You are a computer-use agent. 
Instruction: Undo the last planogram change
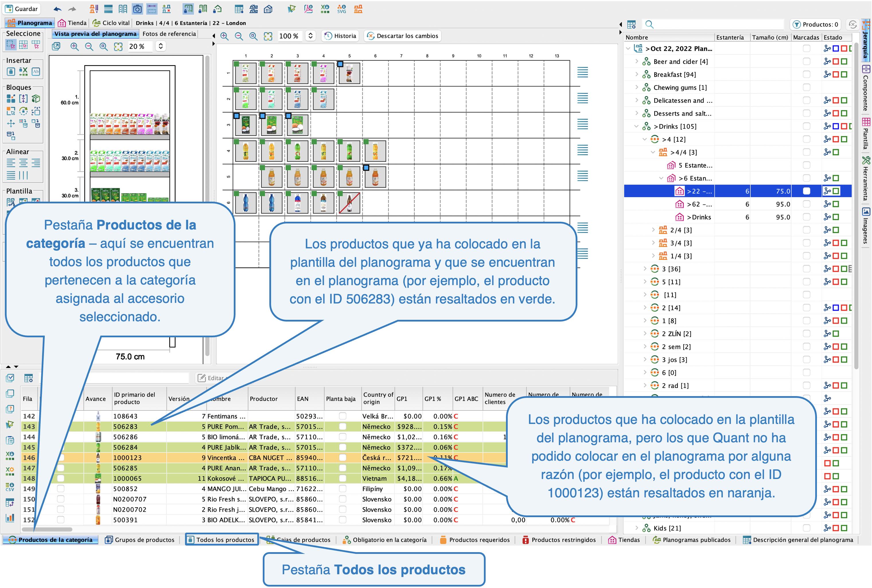57,9
